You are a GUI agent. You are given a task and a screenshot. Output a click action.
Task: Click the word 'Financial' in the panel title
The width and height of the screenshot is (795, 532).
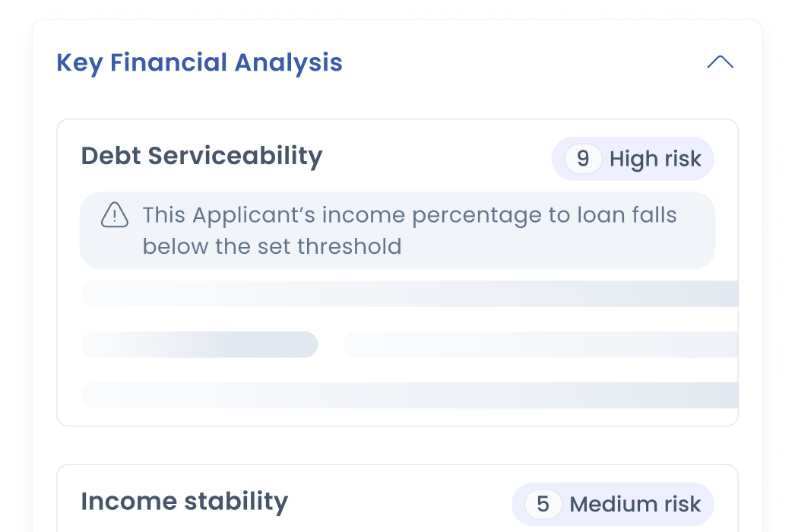pos(169,62)
